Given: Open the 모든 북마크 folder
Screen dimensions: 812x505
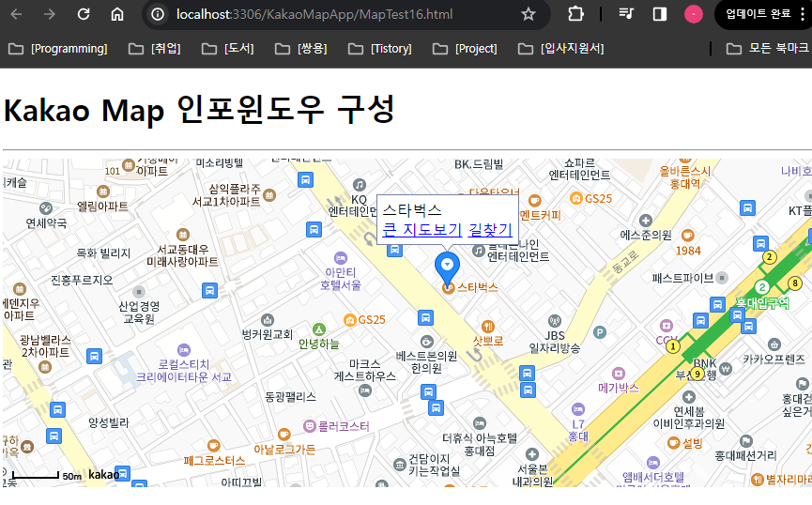Looking at the screenshot, I should pyautogui.click(x=769, y=49).
